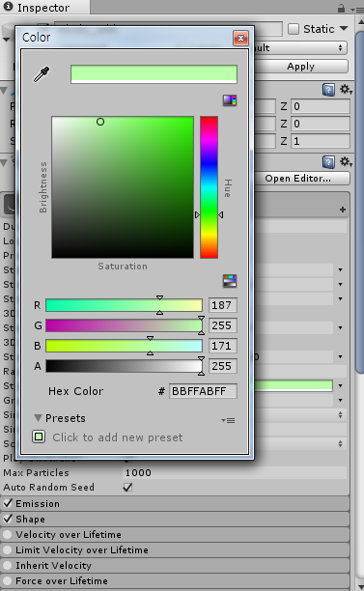Switch the slider mode with the RGB/HSV icon

(x=230, y=281)
